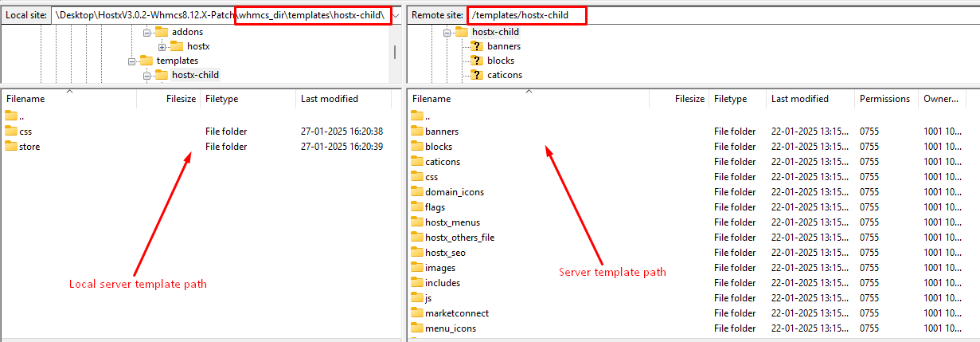Click the unknown-status icon beside caticons
The width and height of the screenshot is (980, 342).
tap(477, 75)
